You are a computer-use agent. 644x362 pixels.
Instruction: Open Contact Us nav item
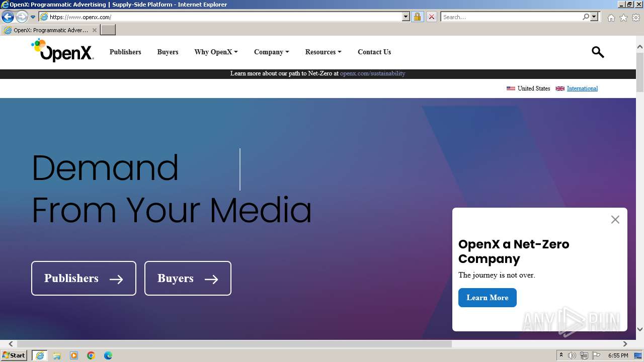coord(374,52)
